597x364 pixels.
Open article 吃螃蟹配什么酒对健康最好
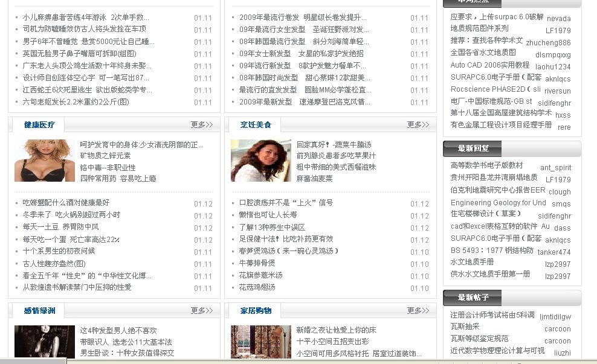click(x=66, y=203)
